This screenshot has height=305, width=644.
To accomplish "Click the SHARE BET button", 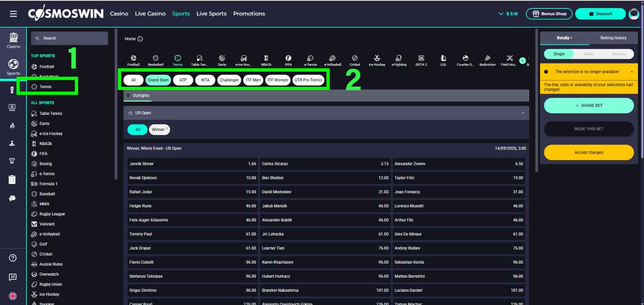I will 589,105.
